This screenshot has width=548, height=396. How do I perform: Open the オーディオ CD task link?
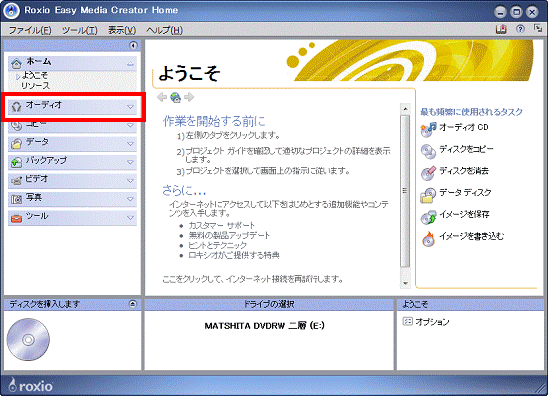pos(464,127)
